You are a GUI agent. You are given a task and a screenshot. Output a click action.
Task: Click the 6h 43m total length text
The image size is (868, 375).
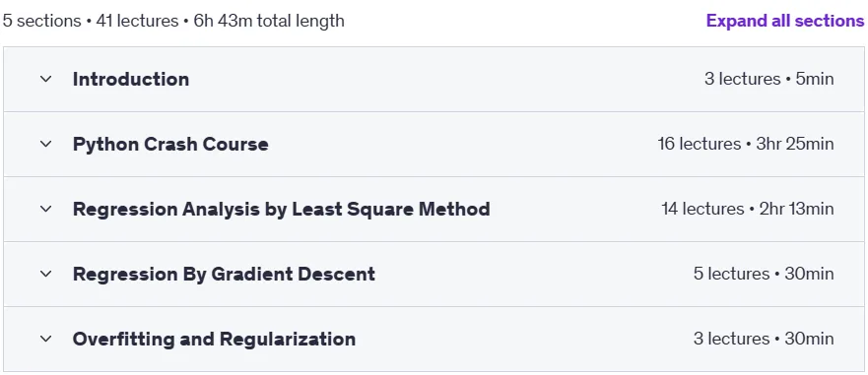point(269,21)
